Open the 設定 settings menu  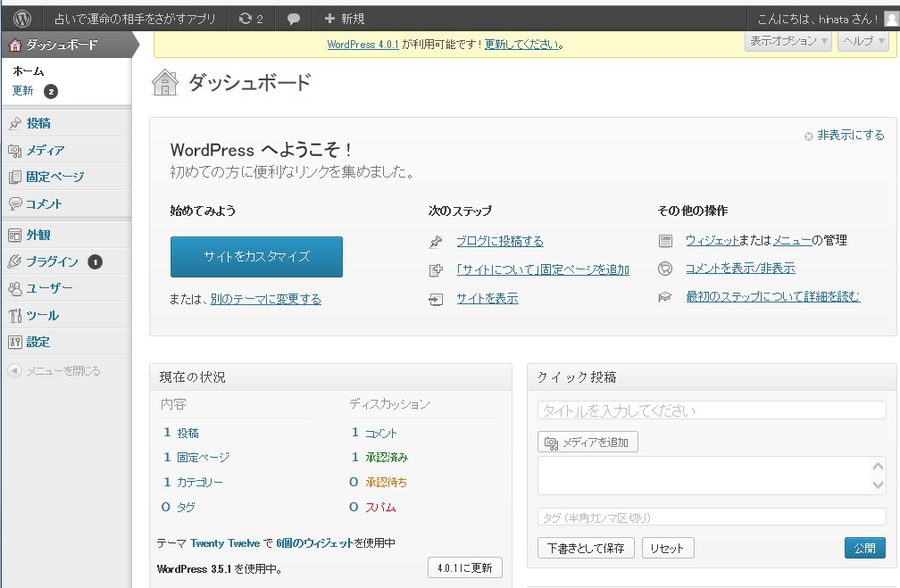(38, 342)
